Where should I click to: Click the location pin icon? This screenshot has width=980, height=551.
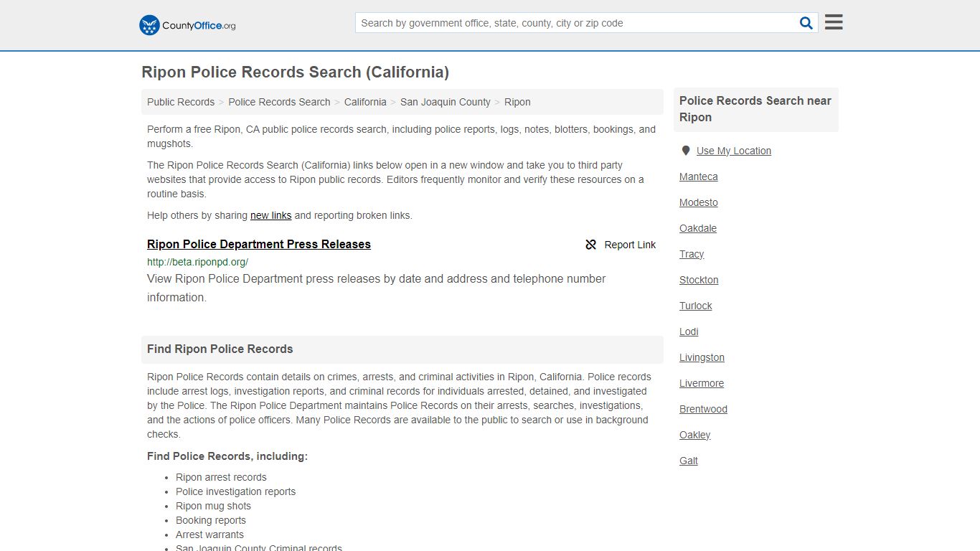coord(686,151)
